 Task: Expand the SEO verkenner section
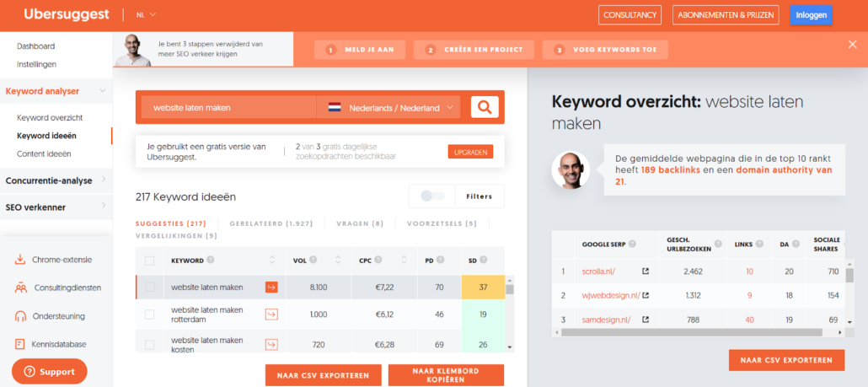tap(103, 207)
